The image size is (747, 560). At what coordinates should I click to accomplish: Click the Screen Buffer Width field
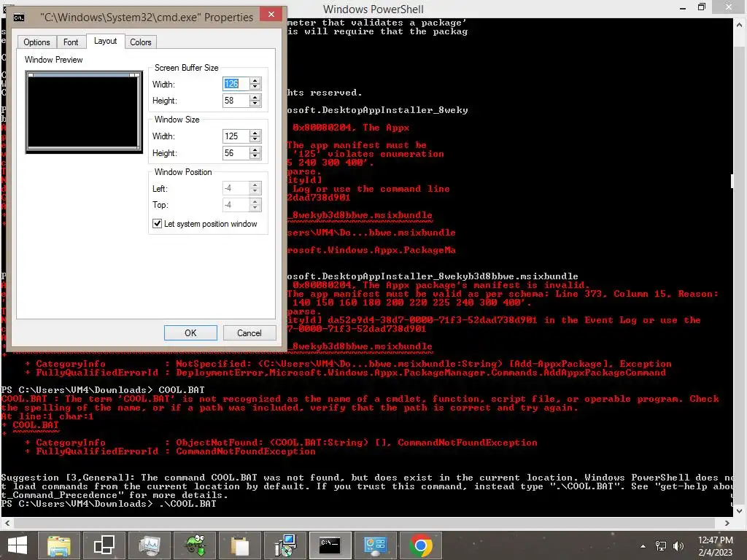(x=236, y=84)
